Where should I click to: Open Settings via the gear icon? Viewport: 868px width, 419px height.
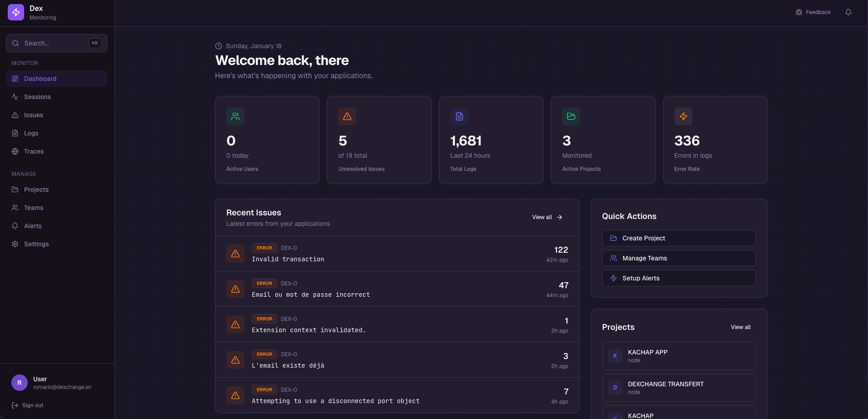(15, 244)
